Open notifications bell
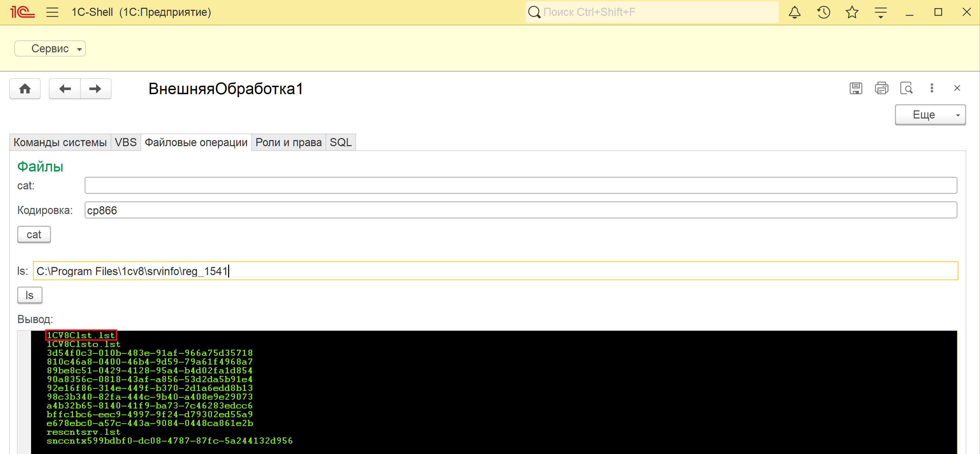 pyautogui.click(x=794, y=12)
